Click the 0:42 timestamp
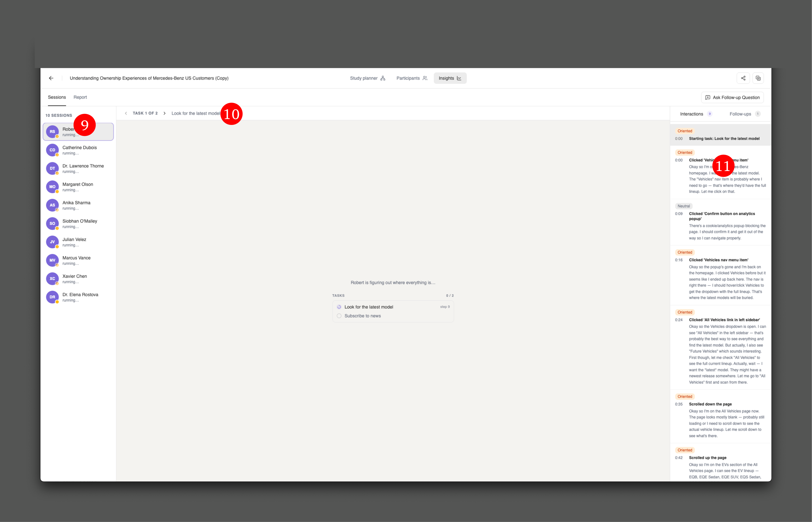812x522 pixels. pos(679,457)
